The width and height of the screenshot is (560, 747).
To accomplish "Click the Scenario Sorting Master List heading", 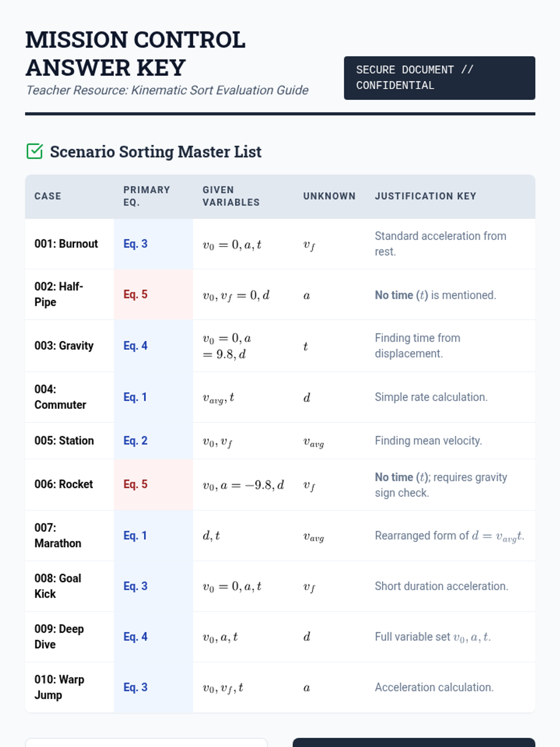I will click(x=155, y=152).
